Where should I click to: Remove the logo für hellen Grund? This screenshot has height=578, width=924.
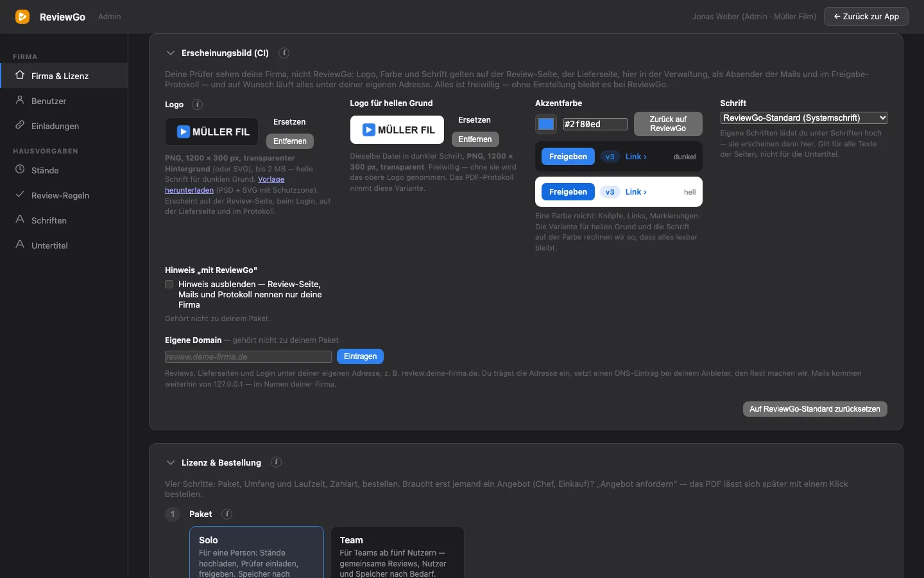(x=475, y=139)
